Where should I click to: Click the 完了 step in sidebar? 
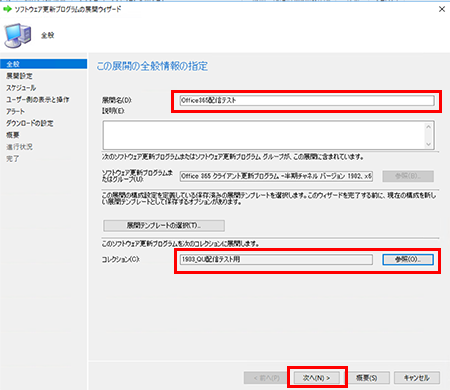pos(13,159)
